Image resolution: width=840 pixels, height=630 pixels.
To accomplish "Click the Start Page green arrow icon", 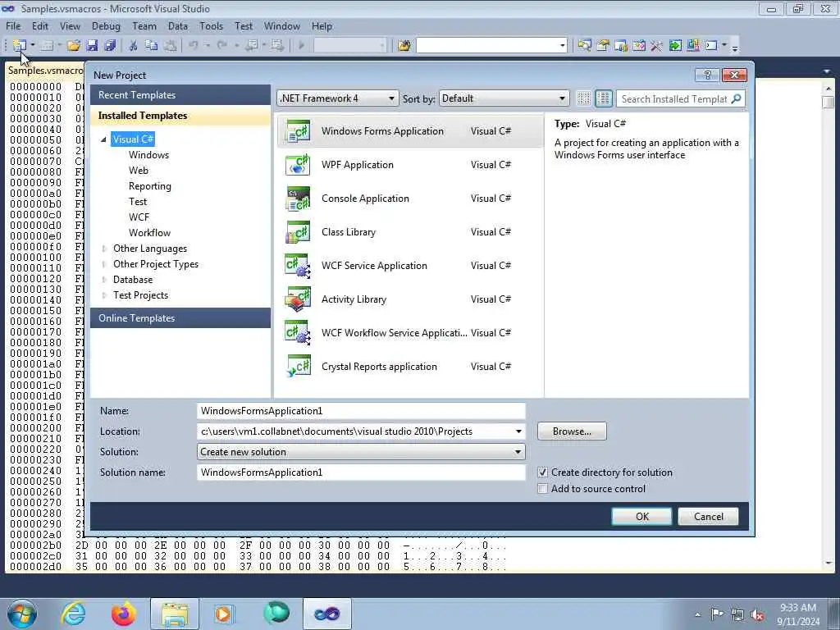I will tap(675, 46).
